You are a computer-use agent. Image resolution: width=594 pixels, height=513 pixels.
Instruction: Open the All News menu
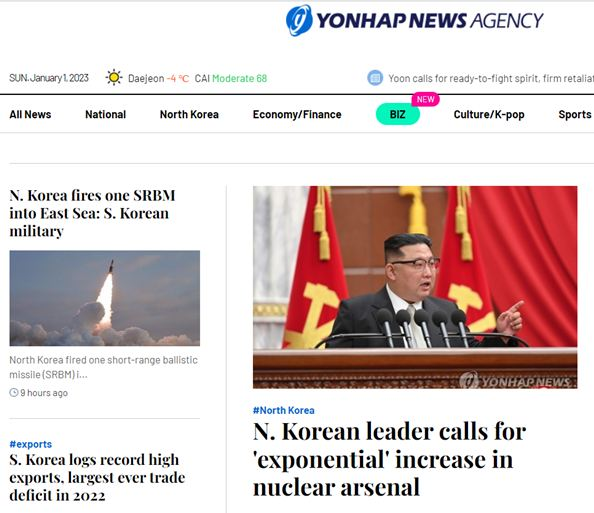(x=30, y=114)
